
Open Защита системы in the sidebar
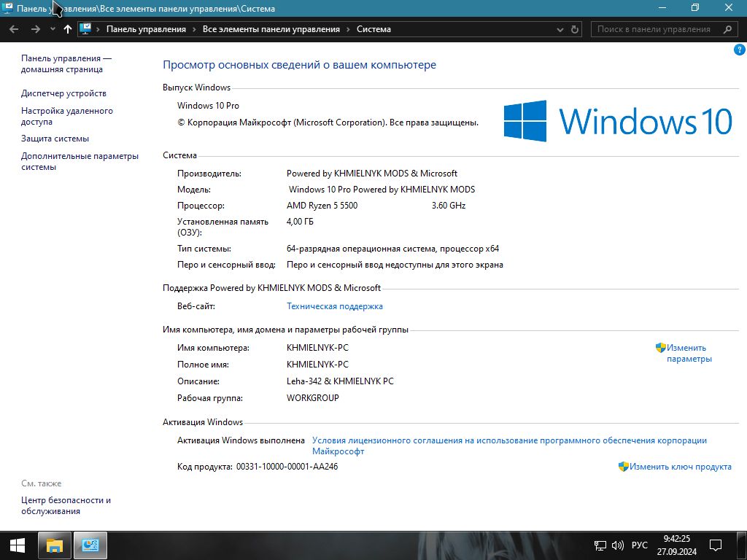coord(55,139)
